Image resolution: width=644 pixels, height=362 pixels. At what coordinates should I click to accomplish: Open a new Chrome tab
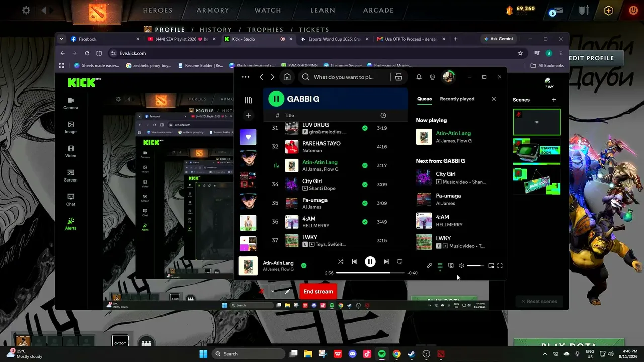coord(456,39)
